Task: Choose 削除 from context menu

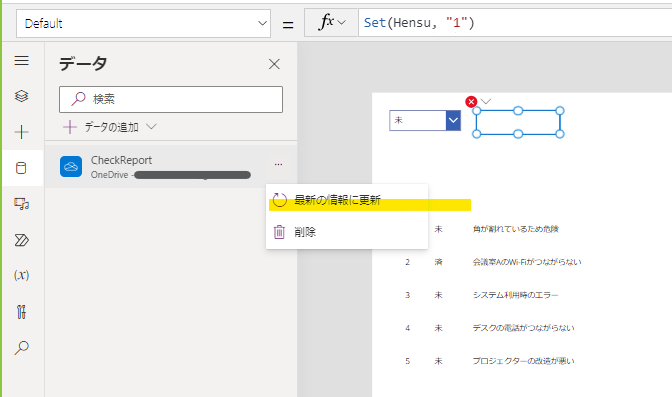Action: (x=347, y=232)
